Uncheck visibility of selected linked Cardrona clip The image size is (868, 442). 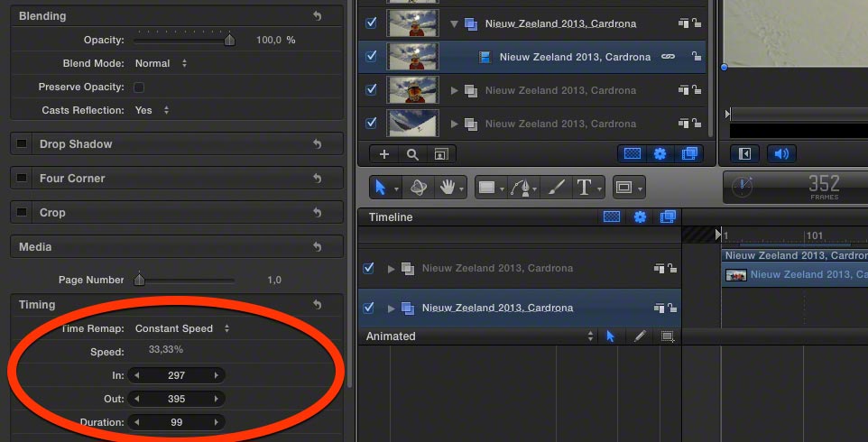coord(372,56)
